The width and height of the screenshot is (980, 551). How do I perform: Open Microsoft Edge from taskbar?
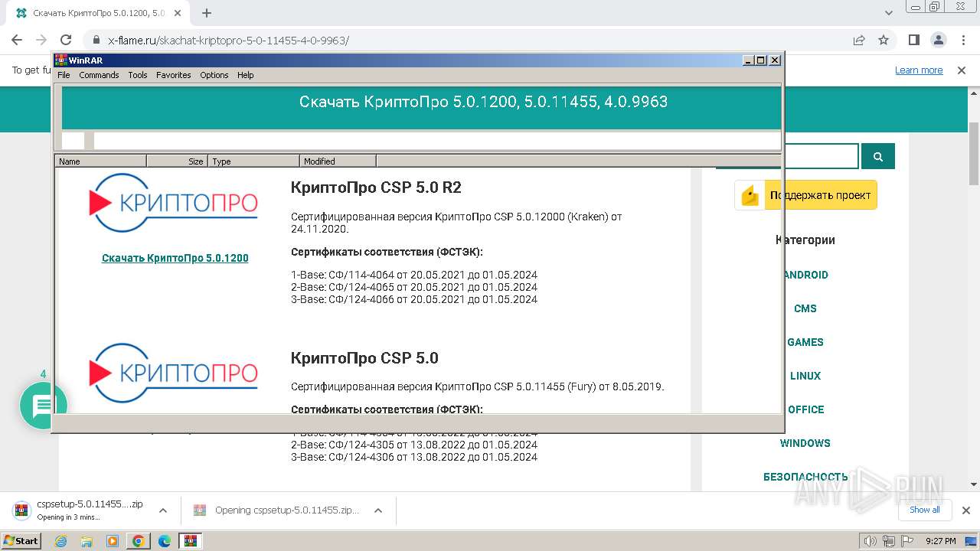click(x=164, y=541)
